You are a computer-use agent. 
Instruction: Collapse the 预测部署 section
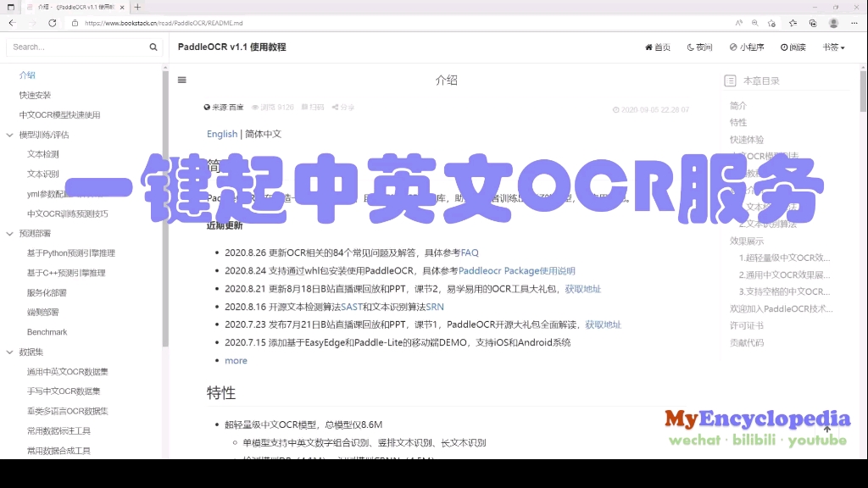click(9, 234)
